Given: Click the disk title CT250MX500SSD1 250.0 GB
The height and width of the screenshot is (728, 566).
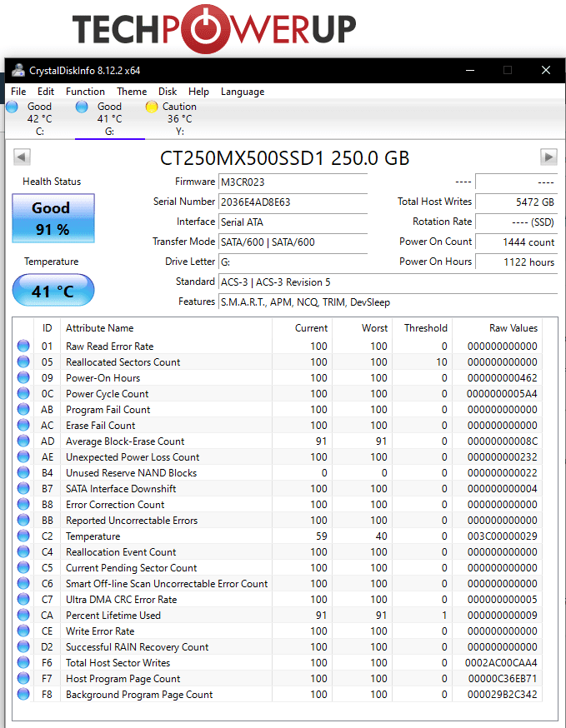Looking at the screenshot, I should click(284, 158).
